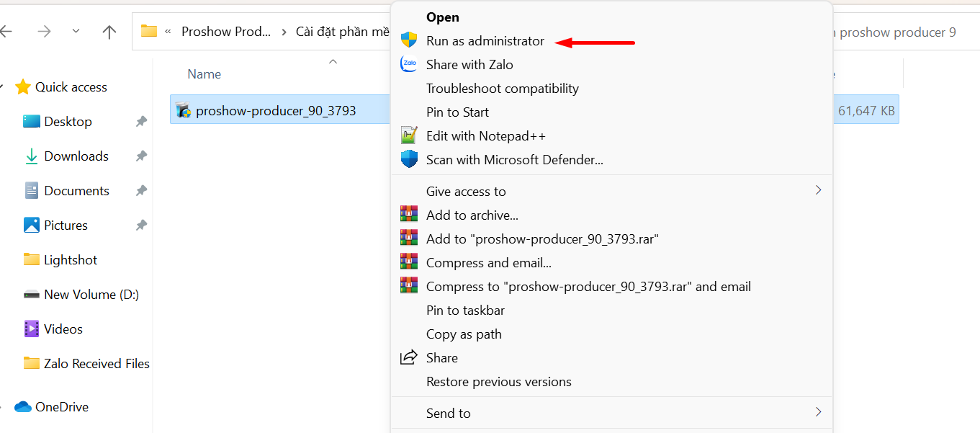This screenshot has width=980, height=433.
Task: Choose Pin to taskbar
Action: (465, 311)
